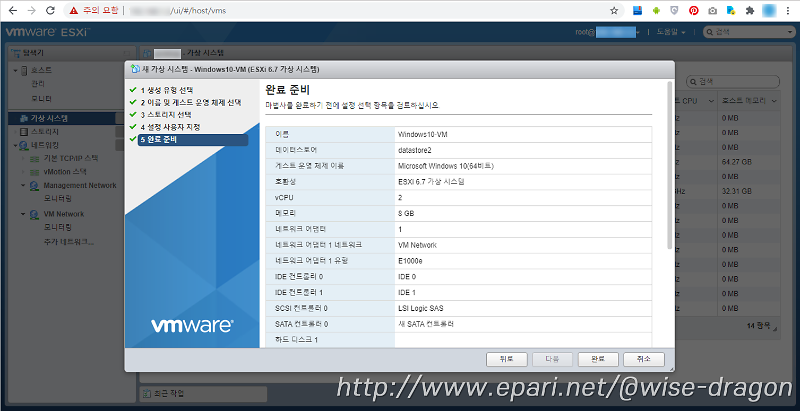This screenshot has width=800, height=411.
Task: Click the 뒤로 back button
Action: (x=506, y=359)
